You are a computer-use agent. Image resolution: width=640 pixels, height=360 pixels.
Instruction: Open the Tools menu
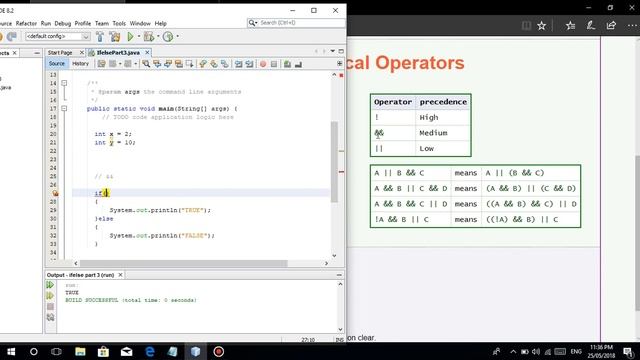pyautogui.click(x=119, y=23)
